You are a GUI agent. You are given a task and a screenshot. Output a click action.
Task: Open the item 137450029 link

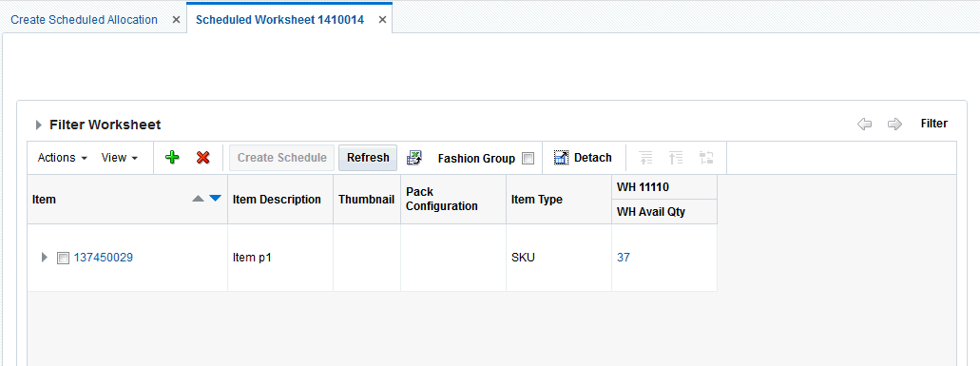pos(104,257)
